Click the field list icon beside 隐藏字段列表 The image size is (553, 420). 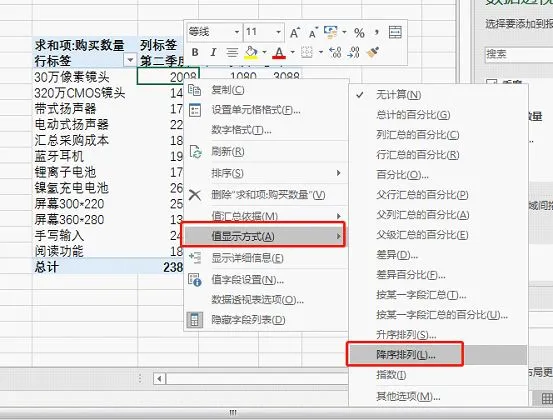195,320
